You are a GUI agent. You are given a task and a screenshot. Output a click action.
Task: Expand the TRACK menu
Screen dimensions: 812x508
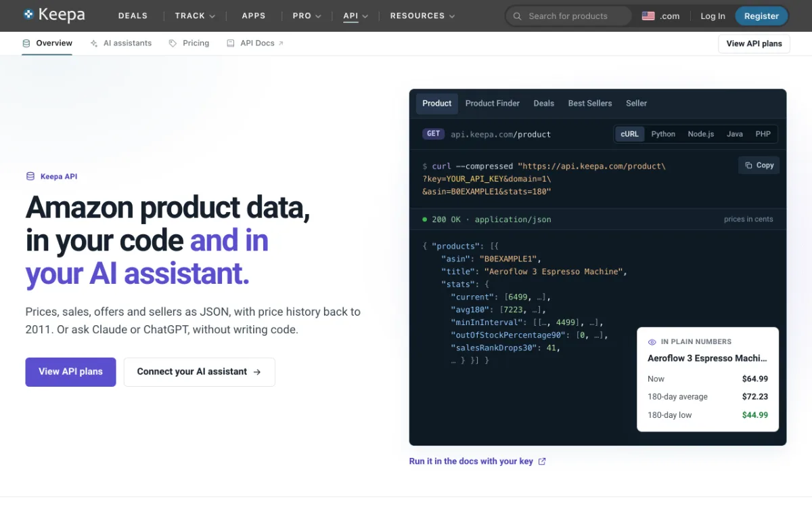click(x=195, y=16)
